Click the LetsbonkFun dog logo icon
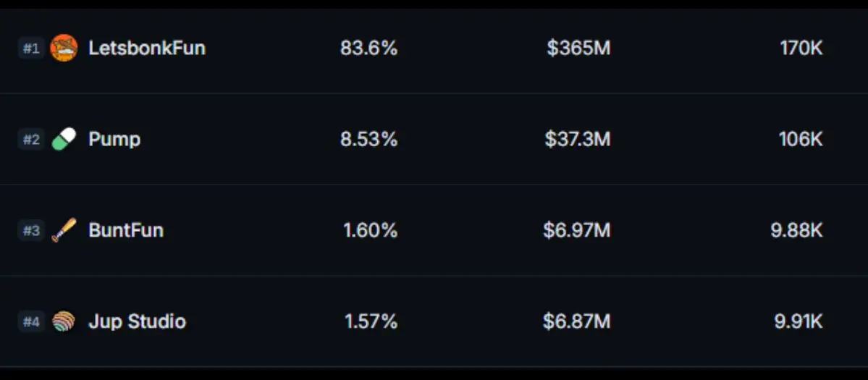Image resolution: width=868 pixels, height=380 pixels. 64,48
